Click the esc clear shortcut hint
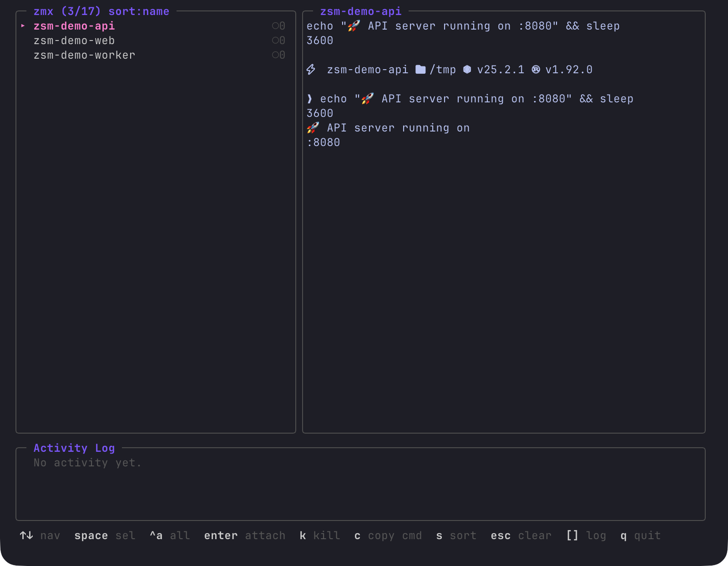Screen dimensions: 728x566 521,536
